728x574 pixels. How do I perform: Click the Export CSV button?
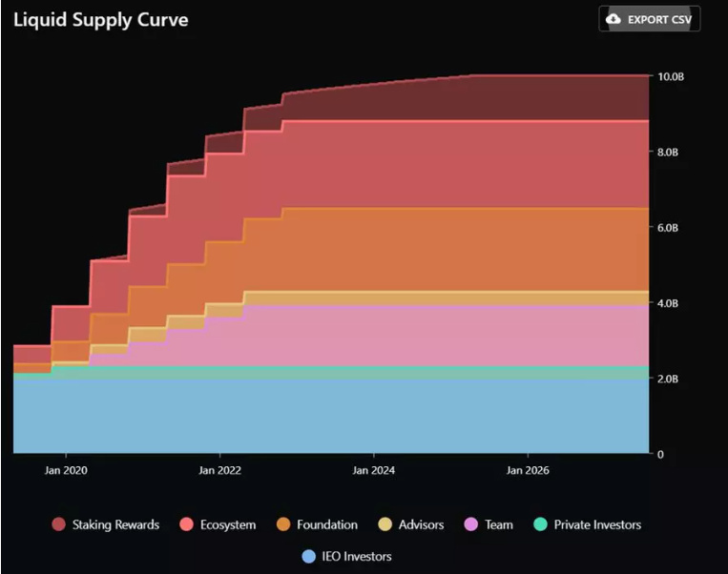point(649,19)
